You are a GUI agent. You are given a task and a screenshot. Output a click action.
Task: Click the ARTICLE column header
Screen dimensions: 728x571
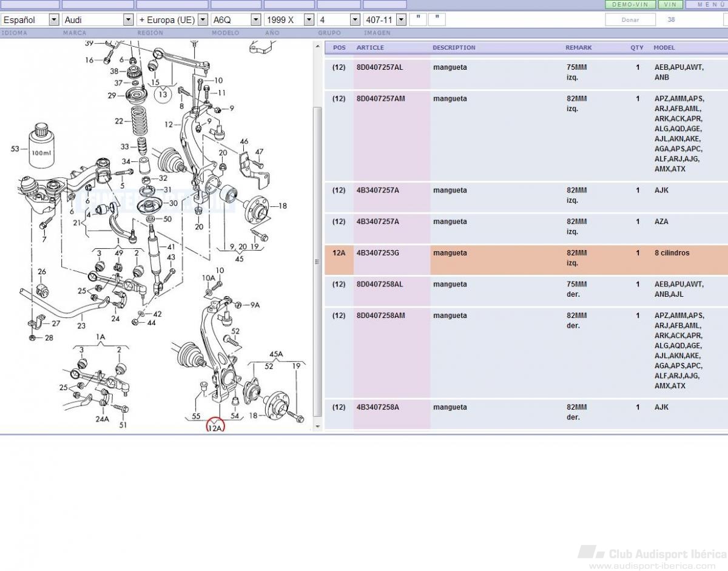coord(370,47)
